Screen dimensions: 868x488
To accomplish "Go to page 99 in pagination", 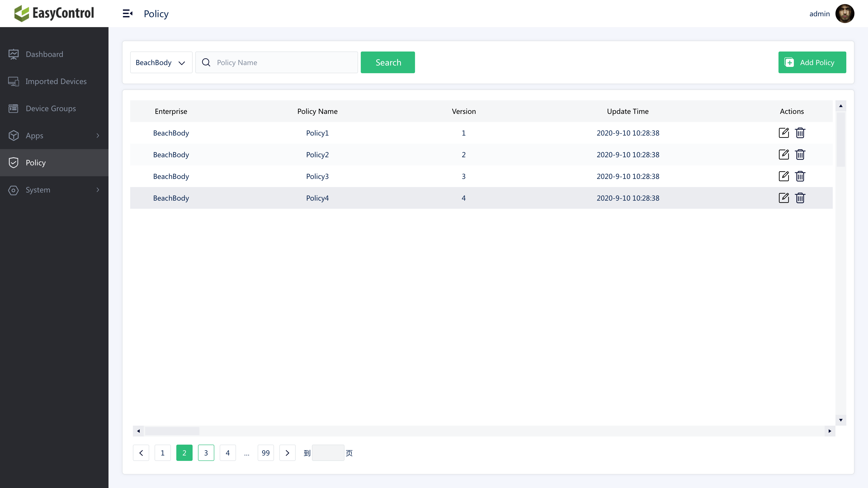I will pyautogui.click(x=266, y=453).
